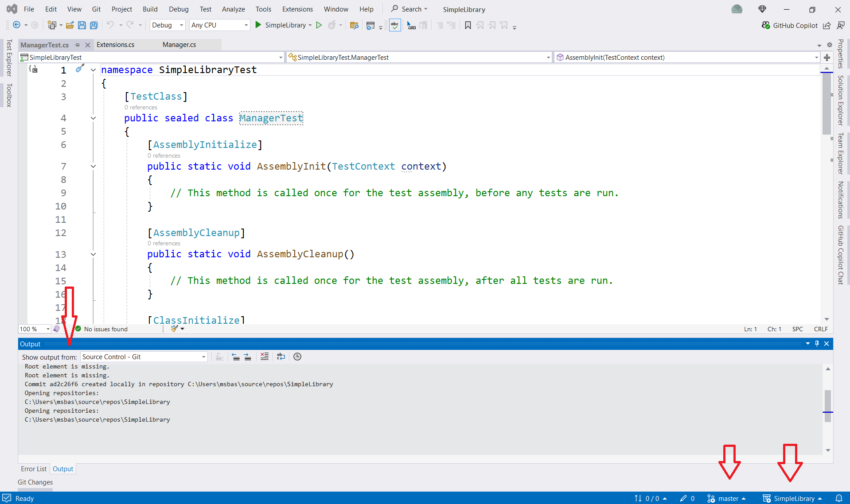Clear all text in Output window

coord(265,357)
